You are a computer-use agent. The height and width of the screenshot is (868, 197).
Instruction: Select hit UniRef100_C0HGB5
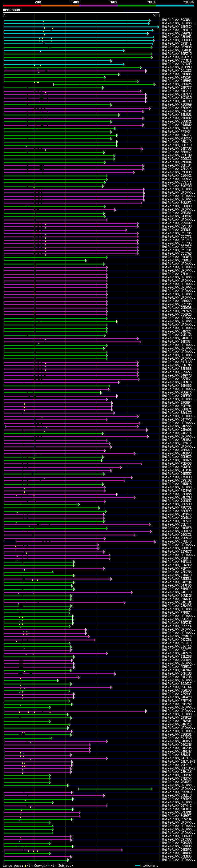coord(177,84)
